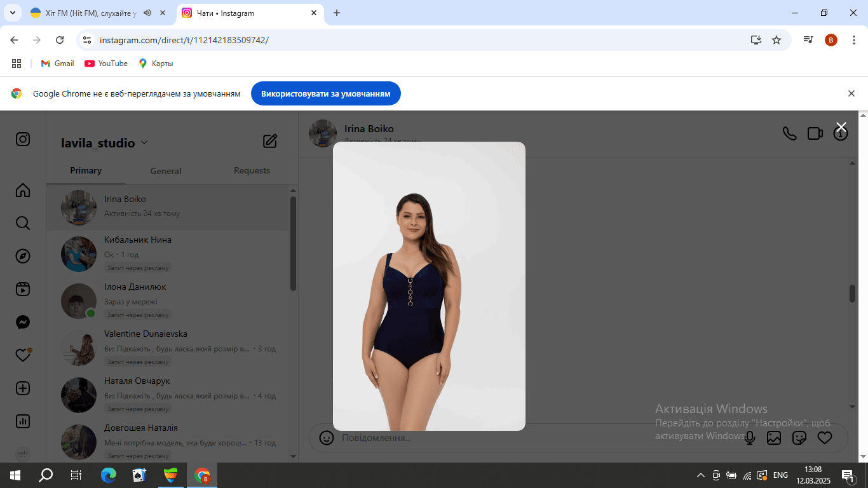Expand the lavila_studio account switcher chevron

tap(144, 143)
